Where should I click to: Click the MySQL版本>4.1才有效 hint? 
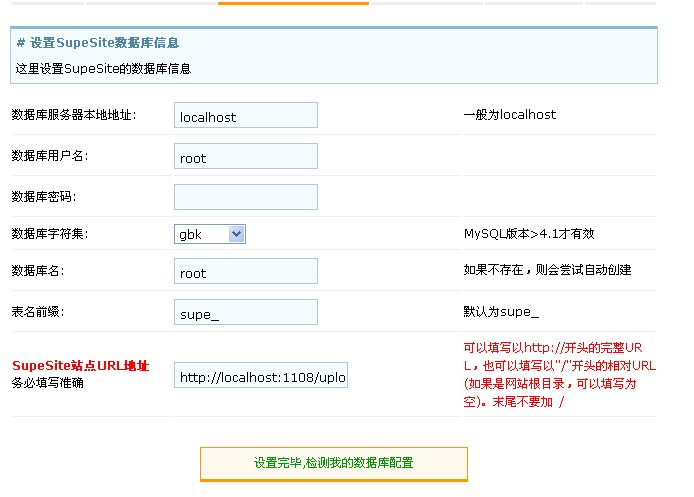(x=529, y=234)
